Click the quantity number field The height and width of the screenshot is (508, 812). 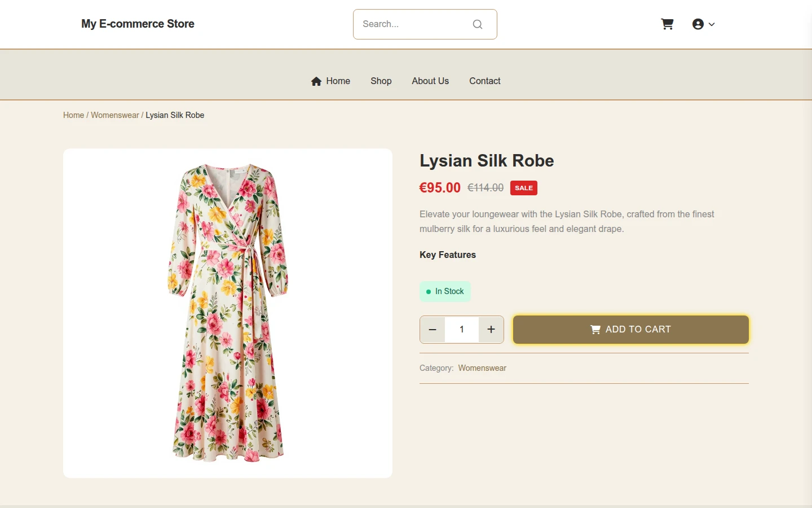click(462, 330)
